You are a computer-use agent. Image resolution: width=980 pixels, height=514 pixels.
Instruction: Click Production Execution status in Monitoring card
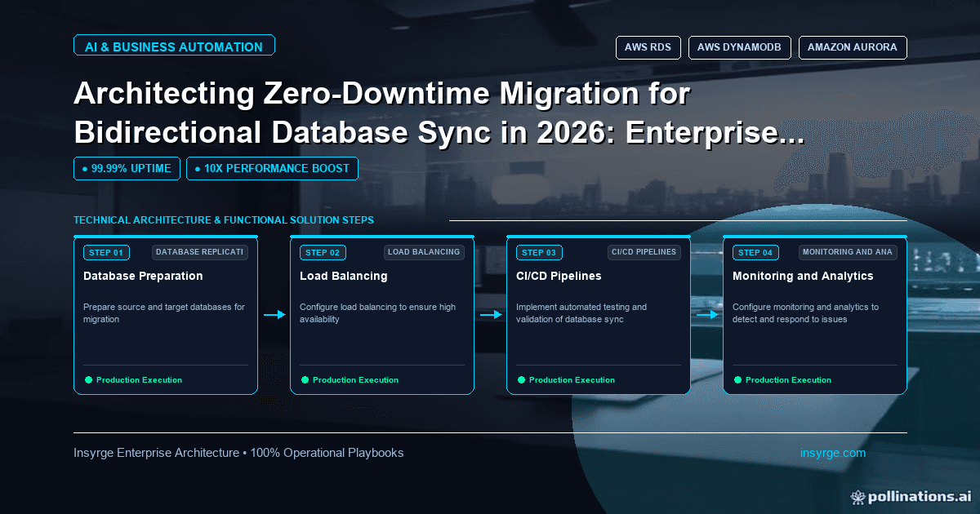click(788, 380)
